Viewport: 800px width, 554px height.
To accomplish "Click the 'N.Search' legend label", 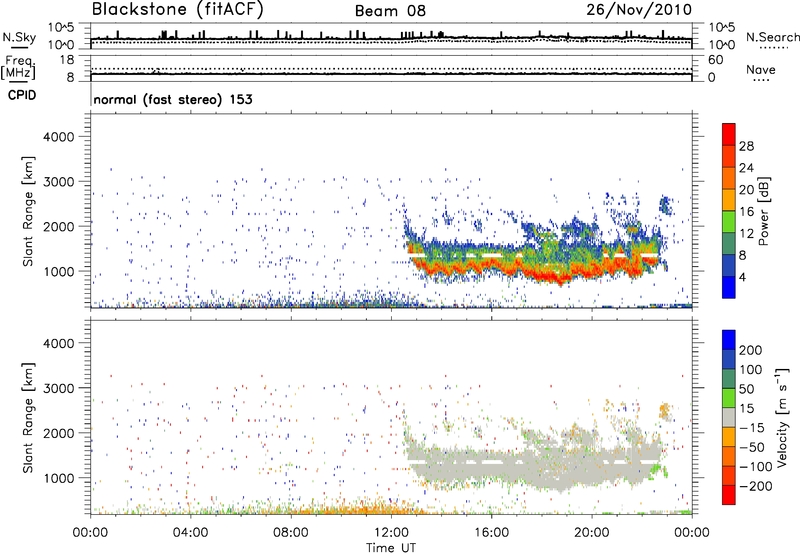I will click(772, 37).
